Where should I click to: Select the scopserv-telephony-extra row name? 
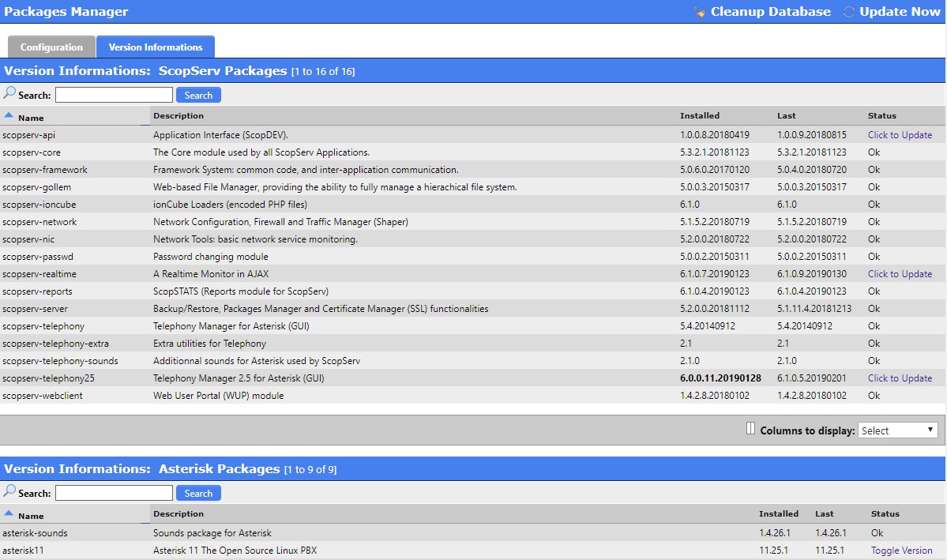(55, 343)
